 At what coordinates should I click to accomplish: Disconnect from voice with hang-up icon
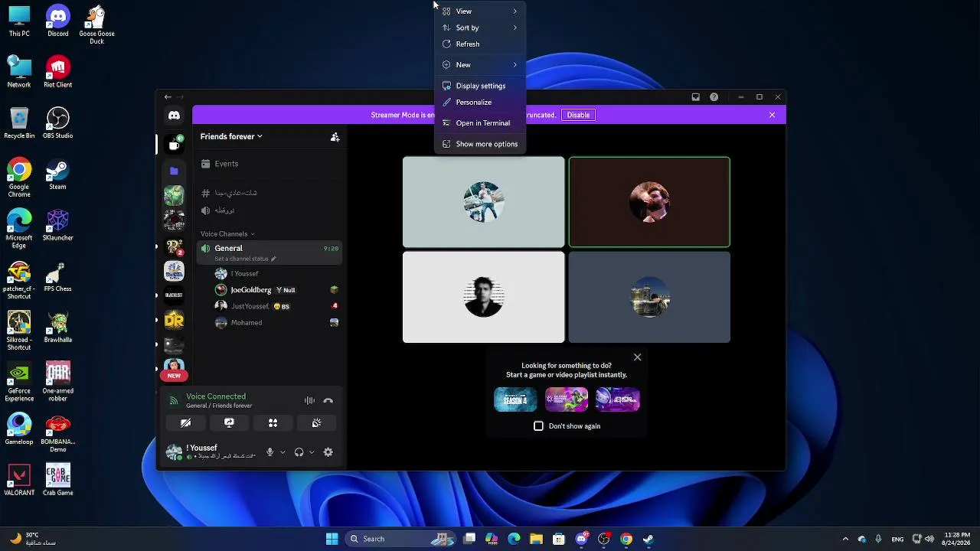pos(328,401)
